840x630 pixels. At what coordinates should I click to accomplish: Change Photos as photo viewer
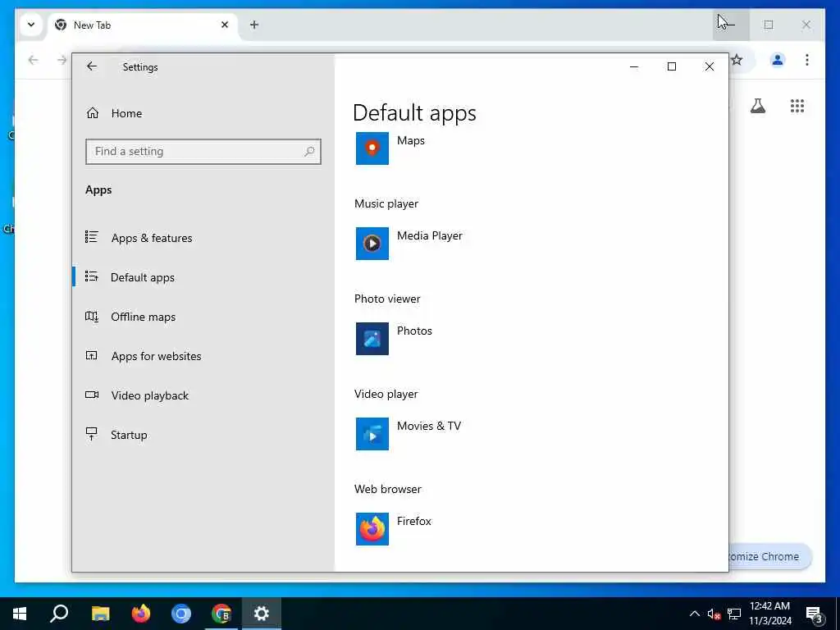(x=414, y=331)
